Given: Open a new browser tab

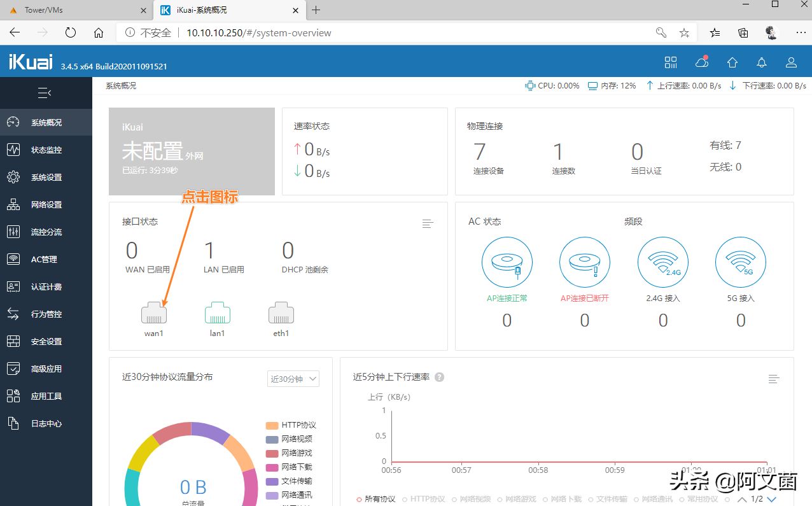Looking at the screenshot, I should 316,10.
